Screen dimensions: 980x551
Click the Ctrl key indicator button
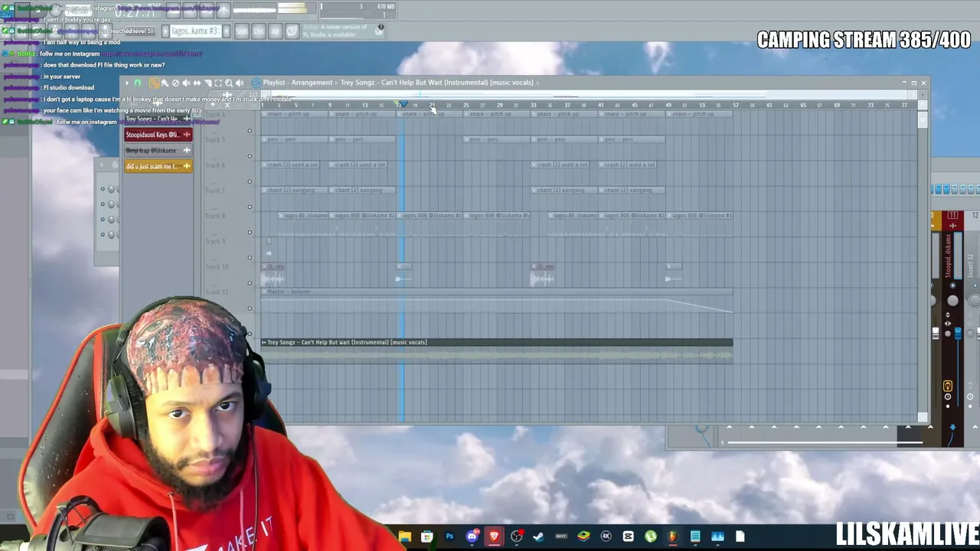click(259, 31)
